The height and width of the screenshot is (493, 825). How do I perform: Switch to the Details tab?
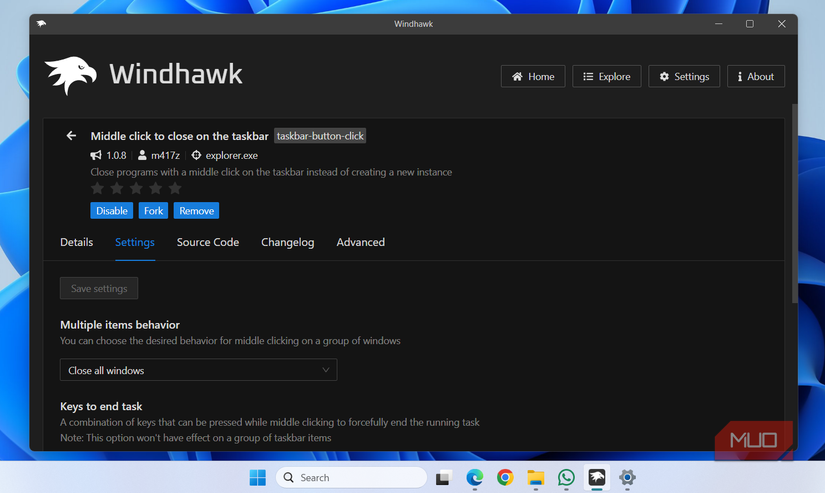pyautogui.click(x=76, y=242)
